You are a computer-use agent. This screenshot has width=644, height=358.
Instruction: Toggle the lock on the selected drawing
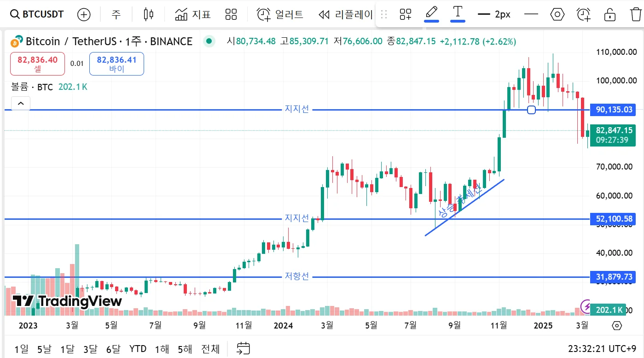click(610, 14)
